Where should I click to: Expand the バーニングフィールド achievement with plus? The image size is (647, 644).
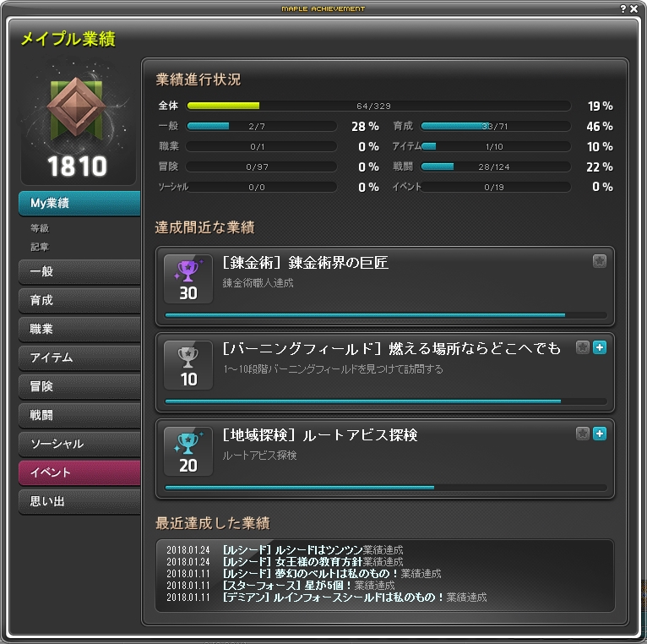click(x=600, y=347)
